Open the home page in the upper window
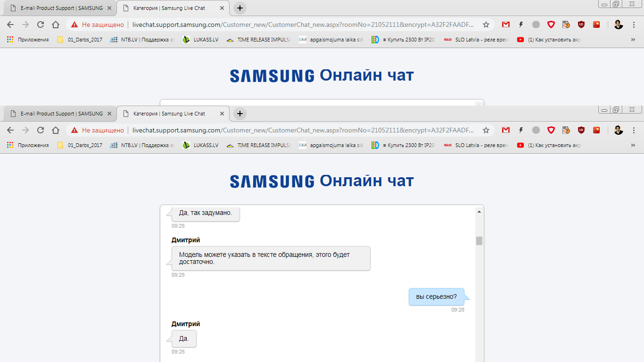Screen dimensions: 644x362 point(56,25)
